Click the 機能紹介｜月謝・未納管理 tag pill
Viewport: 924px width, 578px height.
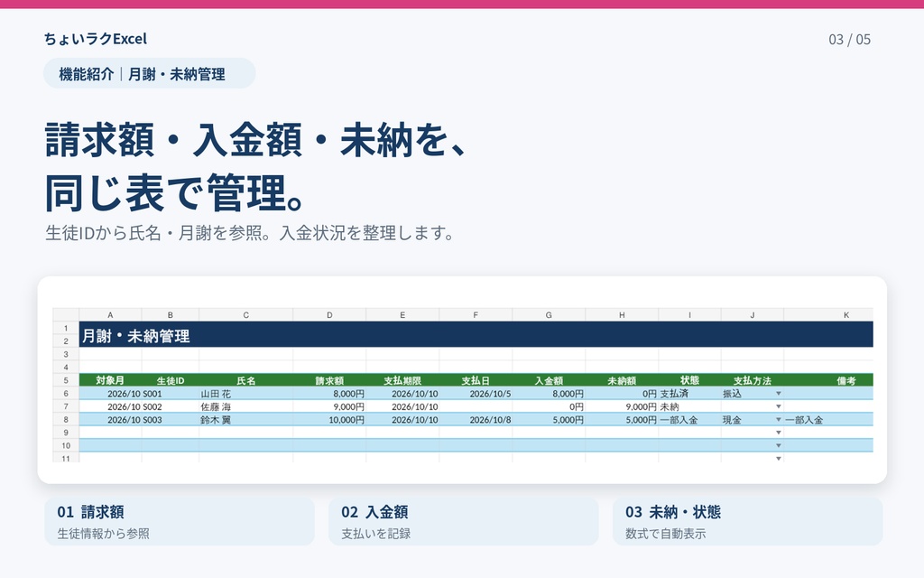[x=150, y=73]
